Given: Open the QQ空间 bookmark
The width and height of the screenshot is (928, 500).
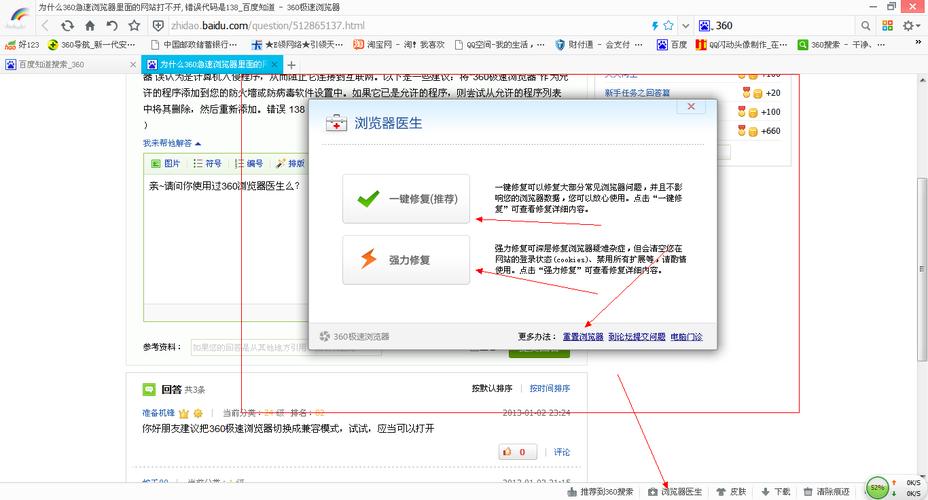Looking at the screenshot, I should 499,44.
